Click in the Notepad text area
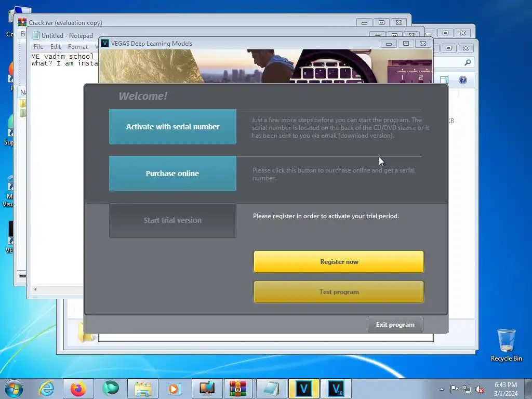 [x=56, y=170]
